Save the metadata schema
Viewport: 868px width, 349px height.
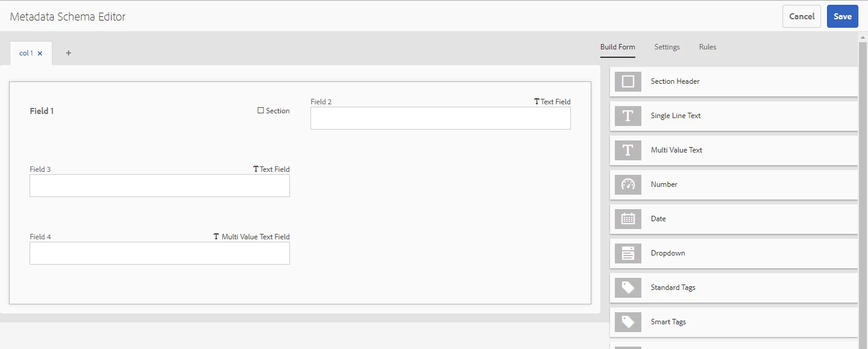(843, 16)
